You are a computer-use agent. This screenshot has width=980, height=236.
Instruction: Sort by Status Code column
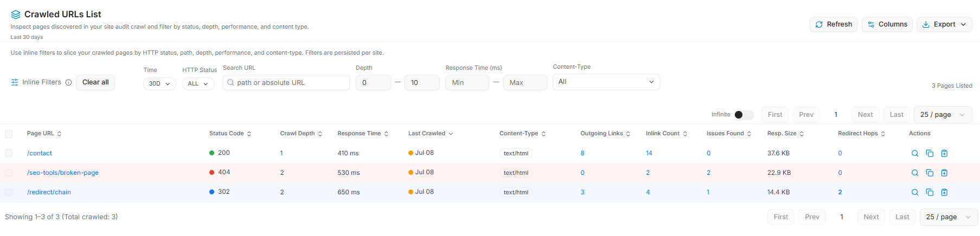click(230, 134)
